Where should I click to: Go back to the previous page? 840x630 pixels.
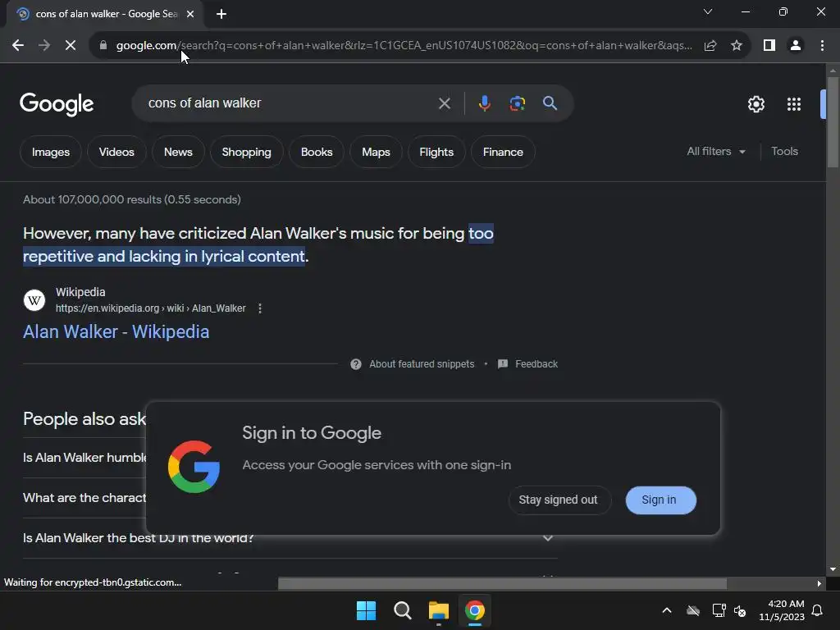[18, 46]
